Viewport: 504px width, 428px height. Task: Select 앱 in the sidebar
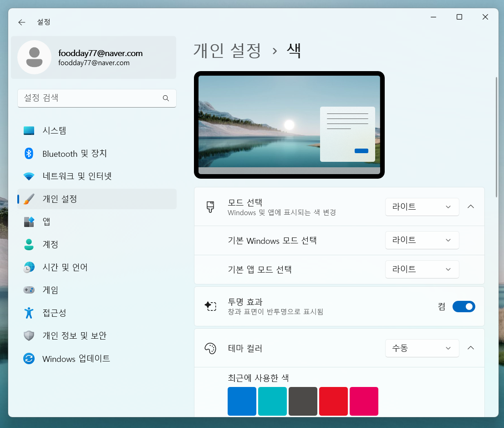point(97,222)
